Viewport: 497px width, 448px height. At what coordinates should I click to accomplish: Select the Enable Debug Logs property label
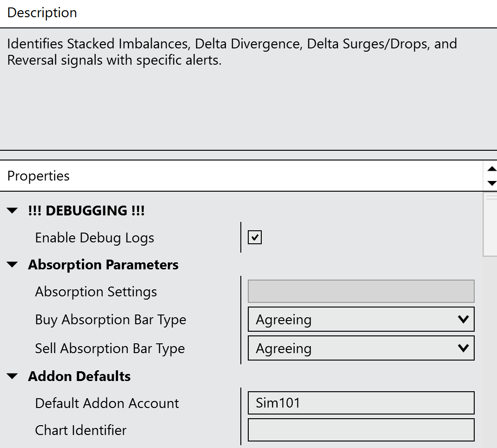coord(94,238)
